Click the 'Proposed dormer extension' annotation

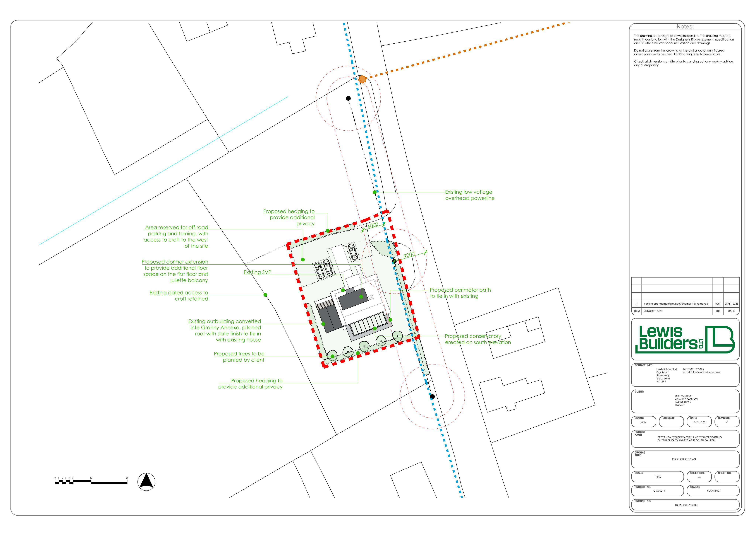175,271
